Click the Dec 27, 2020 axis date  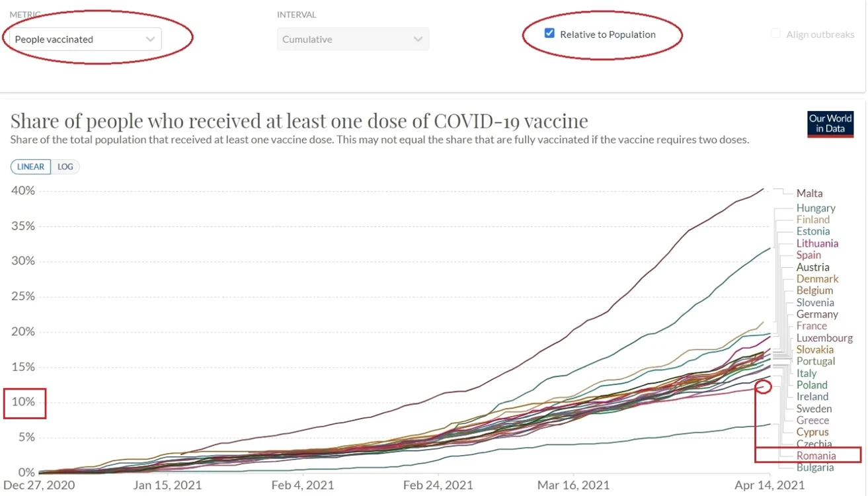[x=38, y=485]
